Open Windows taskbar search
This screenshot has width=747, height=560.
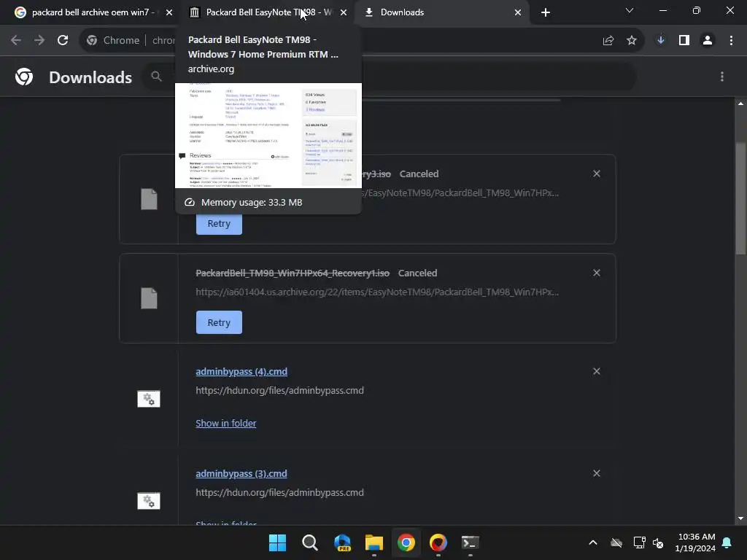click(309, 542)
